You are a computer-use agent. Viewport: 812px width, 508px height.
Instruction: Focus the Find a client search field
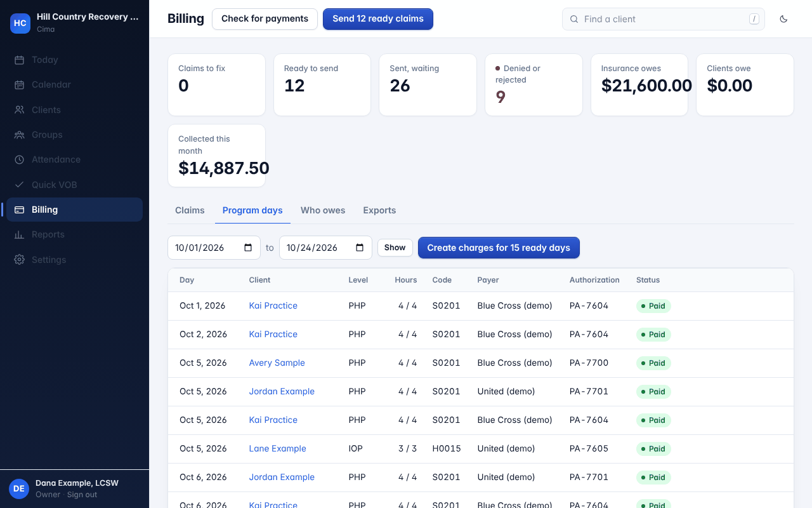[664, 19]
